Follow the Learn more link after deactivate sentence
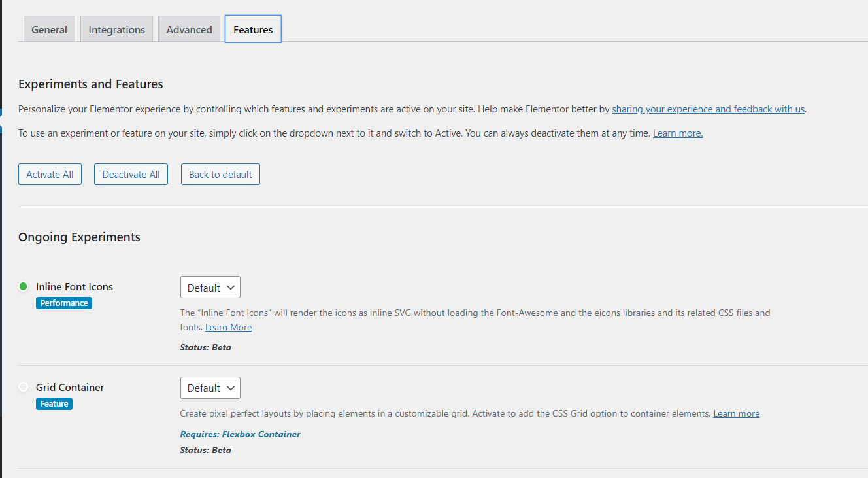 678,133
